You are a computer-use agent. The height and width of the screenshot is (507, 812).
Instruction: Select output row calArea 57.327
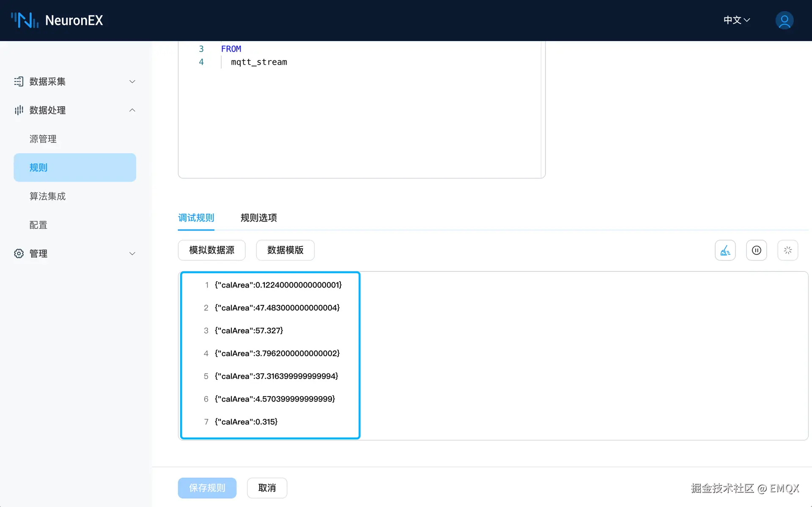(x=249, y=331)
